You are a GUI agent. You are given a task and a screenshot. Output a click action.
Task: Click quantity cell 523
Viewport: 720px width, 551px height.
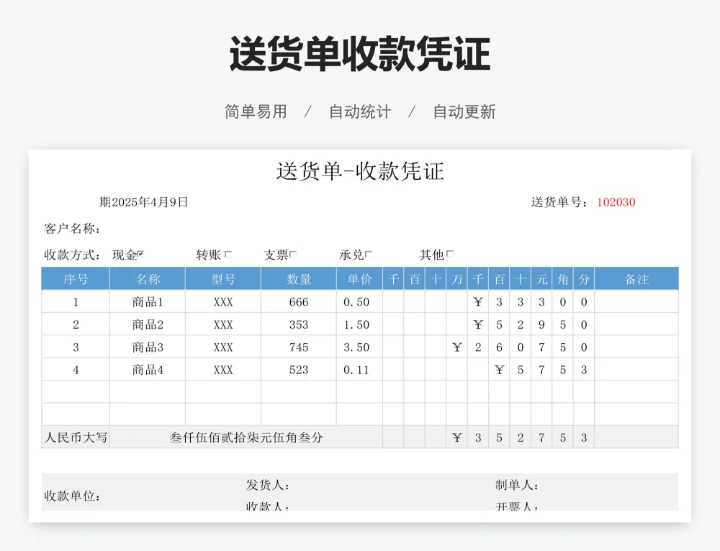(x=298, y=370)
